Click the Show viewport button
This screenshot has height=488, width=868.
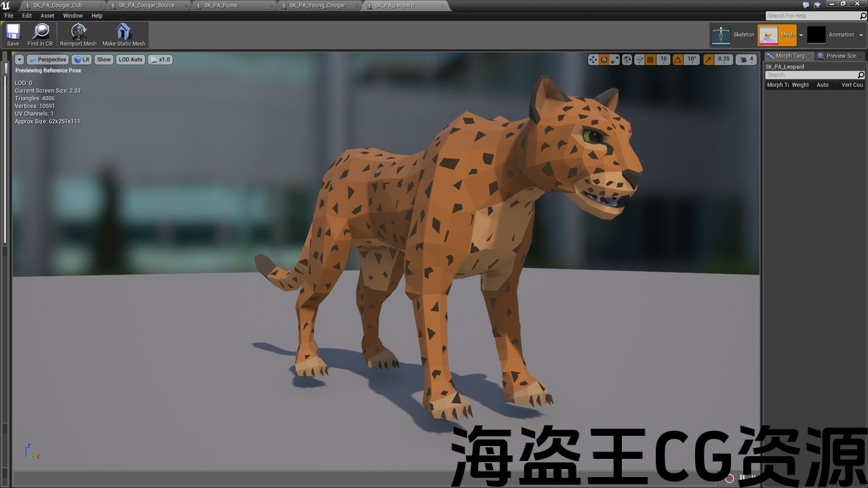(x=104, y=60)
